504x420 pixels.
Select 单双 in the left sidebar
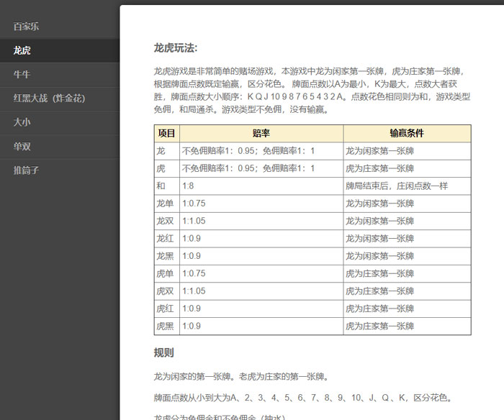click(x=22, y=147)
